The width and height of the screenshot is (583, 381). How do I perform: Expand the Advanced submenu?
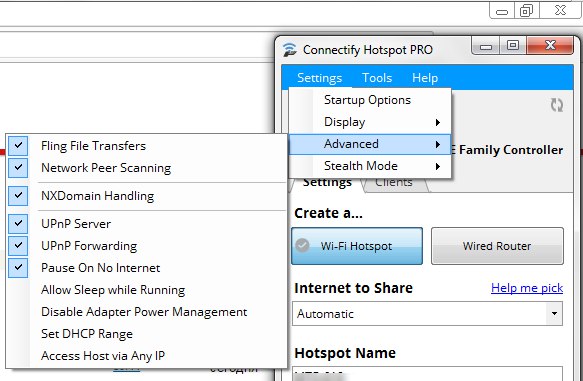(370, 144)
